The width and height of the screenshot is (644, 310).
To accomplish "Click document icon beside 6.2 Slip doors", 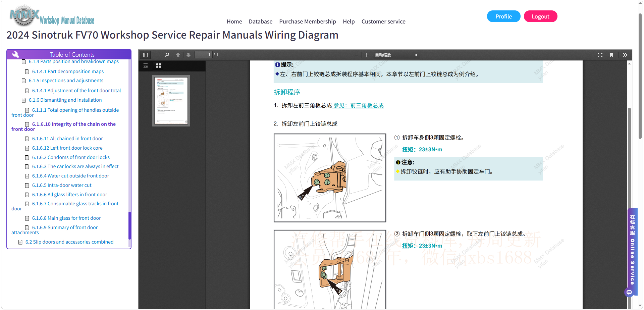I will tap(20, 242).
